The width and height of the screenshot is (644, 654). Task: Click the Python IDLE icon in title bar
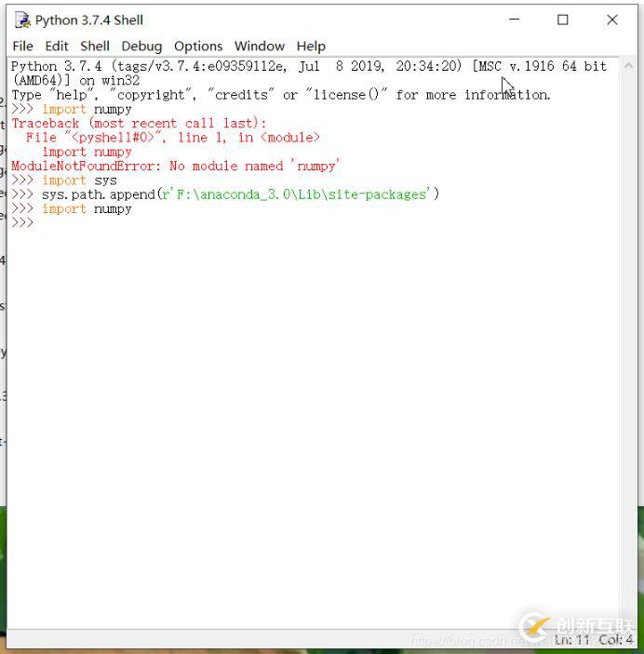22,20
